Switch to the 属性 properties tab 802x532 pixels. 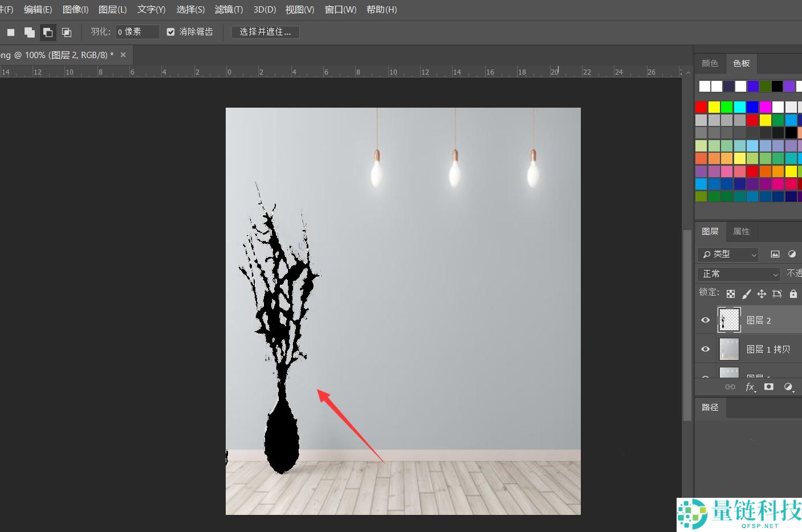[741, 231]
